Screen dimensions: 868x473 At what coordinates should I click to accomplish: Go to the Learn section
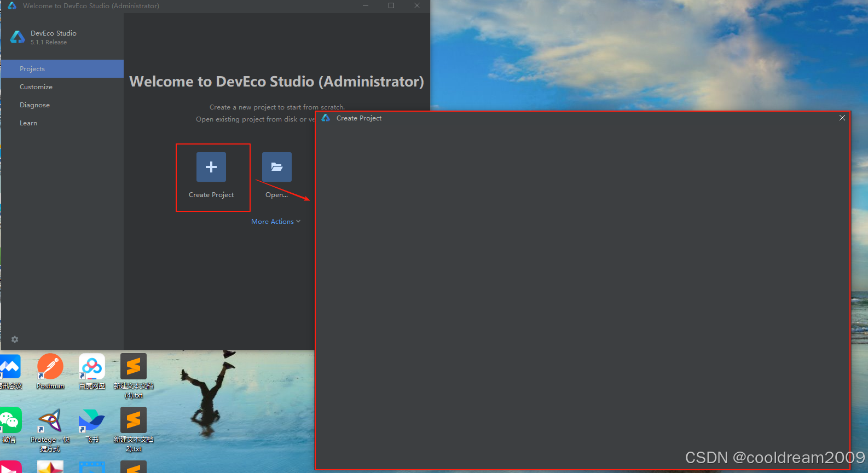coord(62,123)
